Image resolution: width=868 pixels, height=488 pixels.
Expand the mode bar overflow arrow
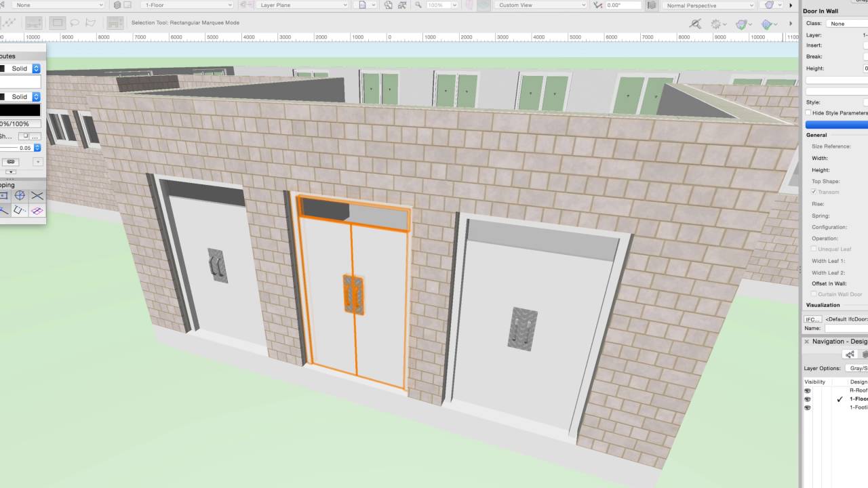[x=791, y=24]
